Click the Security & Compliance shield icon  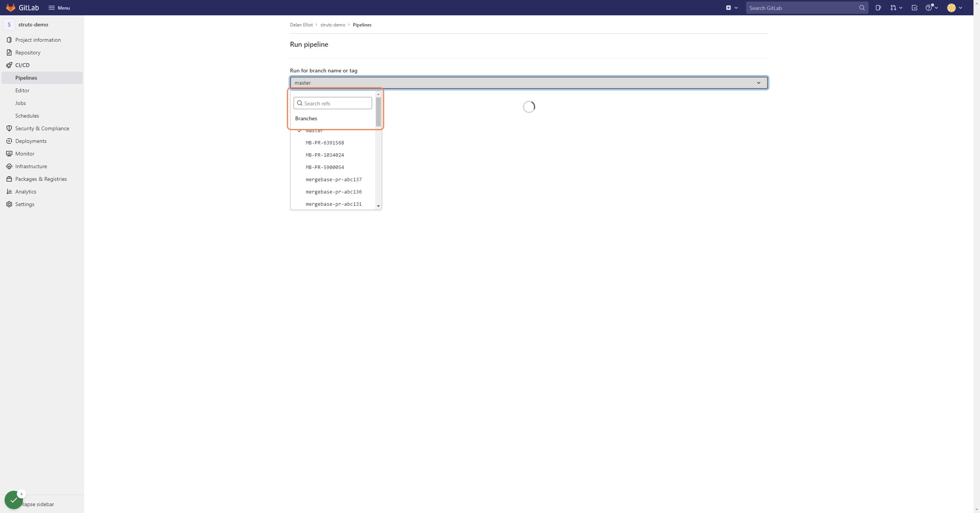point(9,128)
